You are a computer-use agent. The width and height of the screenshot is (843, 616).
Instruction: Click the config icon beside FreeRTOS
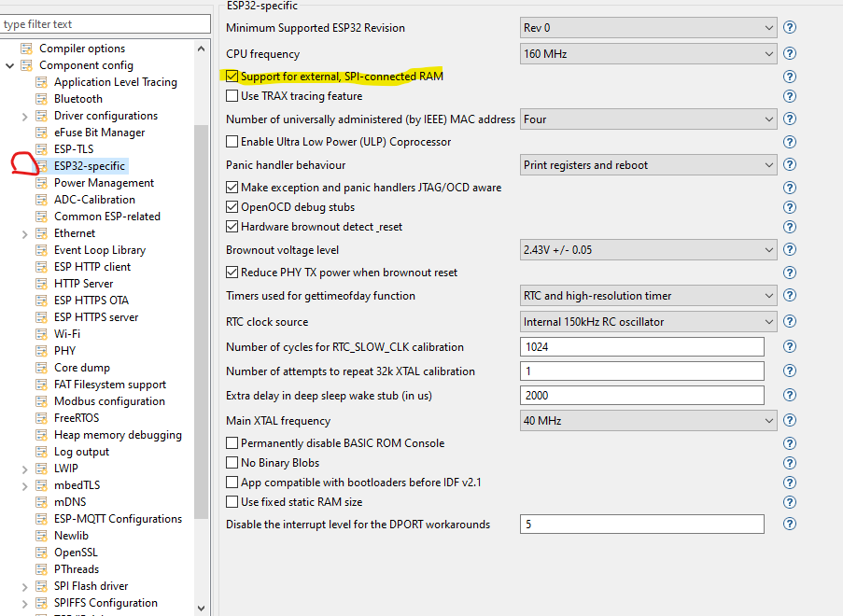click(x=41, y=417)
